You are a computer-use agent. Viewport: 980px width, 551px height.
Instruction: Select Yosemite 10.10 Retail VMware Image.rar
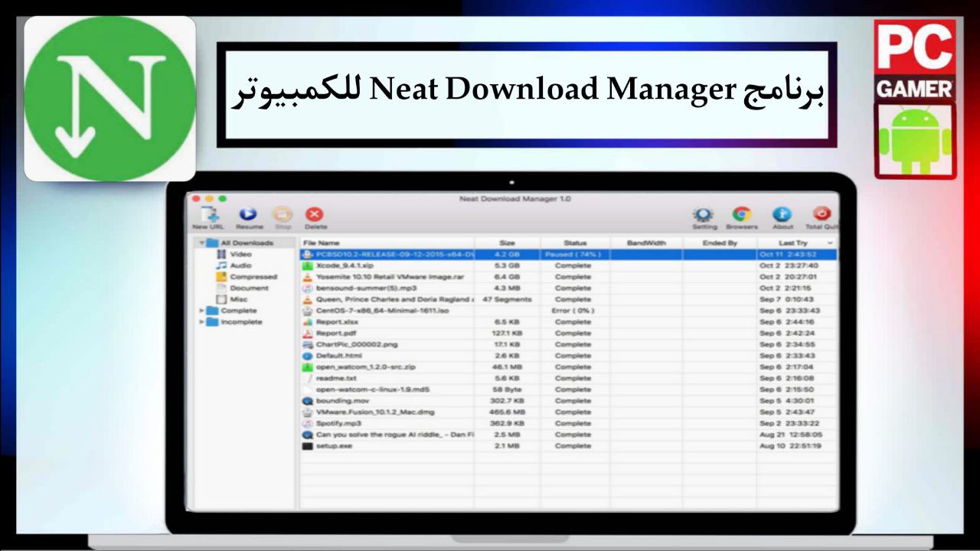tap(568, 277)
